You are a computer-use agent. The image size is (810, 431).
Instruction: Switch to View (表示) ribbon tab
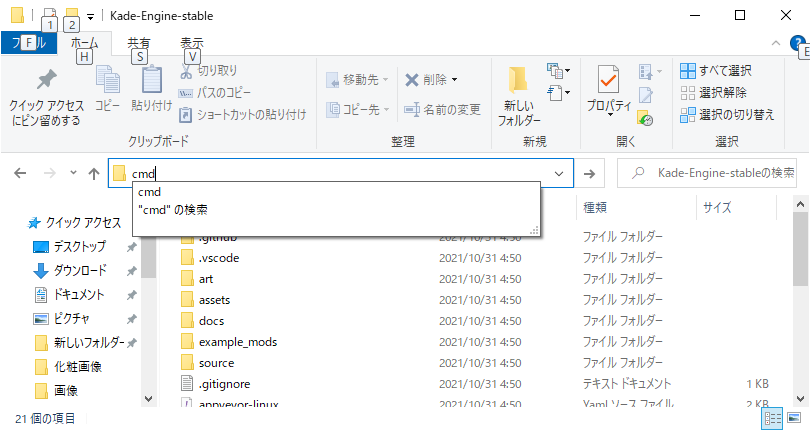192,43
